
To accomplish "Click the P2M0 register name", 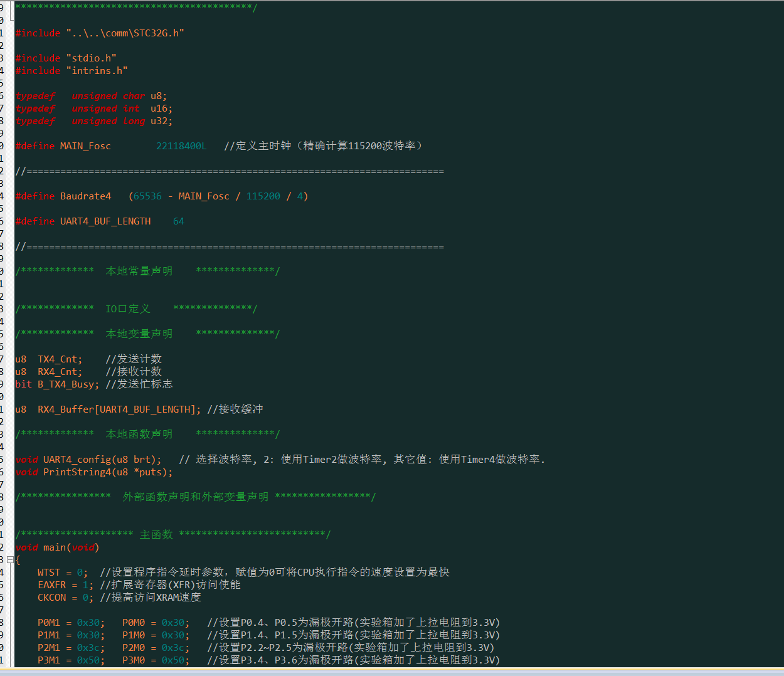I will coord(134,648).
